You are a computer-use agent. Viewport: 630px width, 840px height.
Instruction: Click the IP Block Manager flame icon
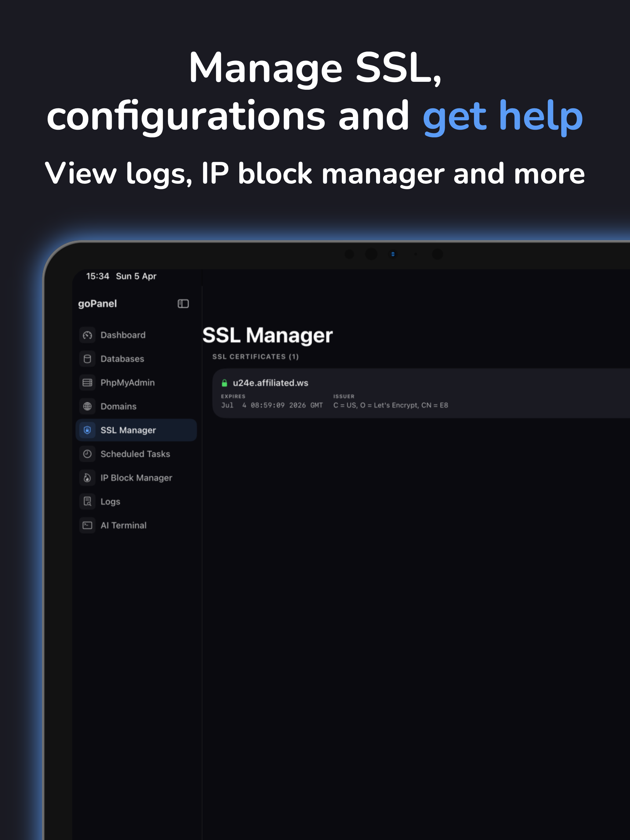(x=87, y=478)
